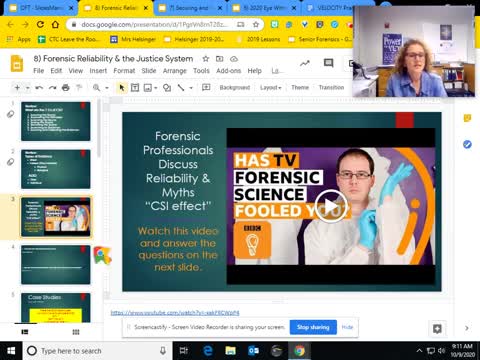Select the text box tool
This screenshot has width=480, height=360.
135,88
